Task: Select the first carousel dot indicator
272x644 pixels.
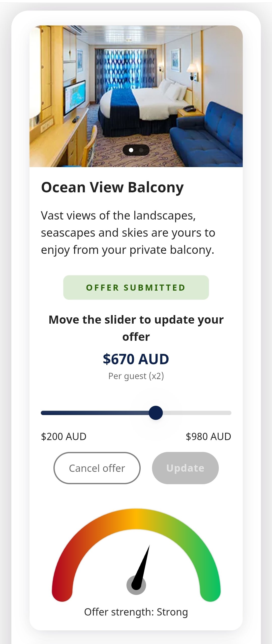Action: coord(131,150)
